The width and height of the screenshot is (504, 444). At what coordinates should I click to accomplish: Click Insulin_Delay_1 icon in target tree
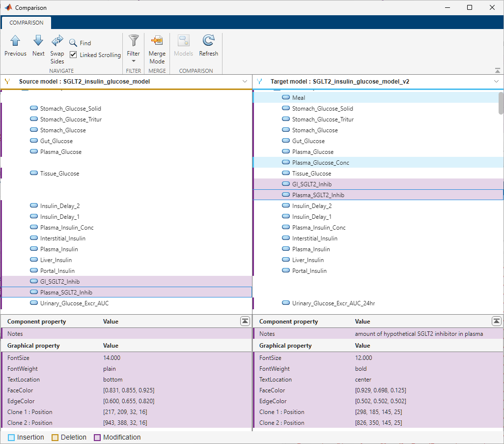(x=286, y=216)
